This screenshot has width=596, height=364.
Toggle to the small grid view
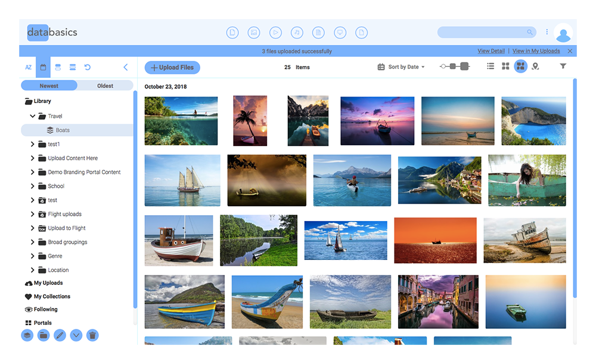point(506,66)
